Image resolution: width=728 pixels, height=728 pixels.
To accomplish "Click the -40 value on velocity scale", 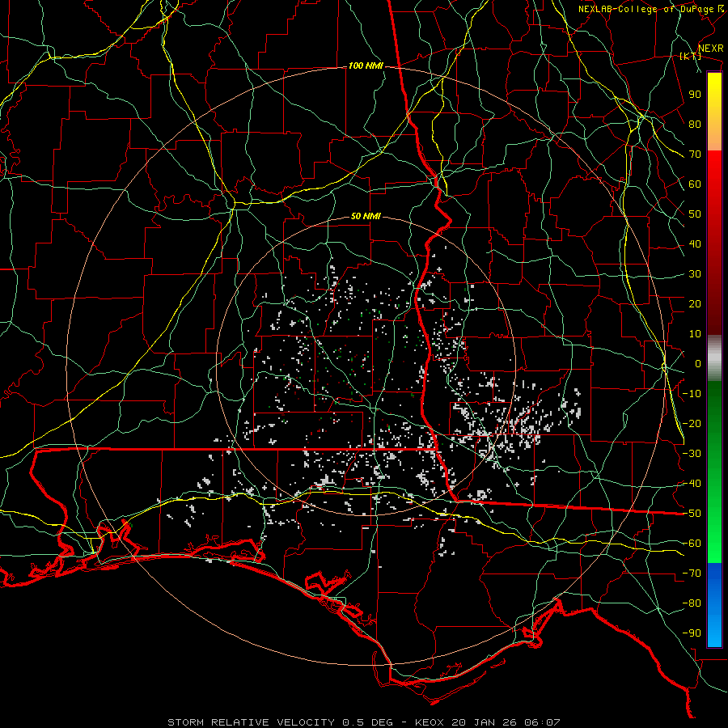I will [x=692, y=484].
